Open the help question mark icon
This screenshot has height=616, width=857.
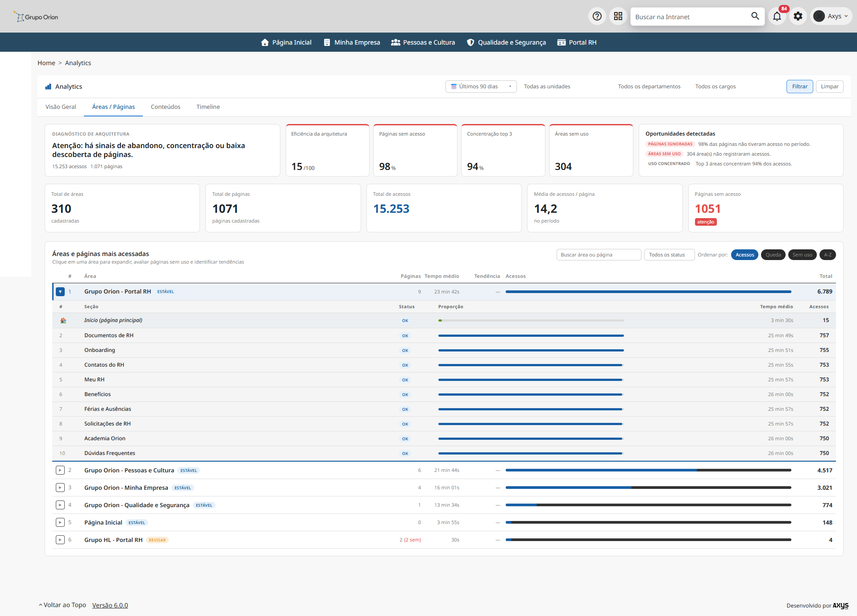597,17
